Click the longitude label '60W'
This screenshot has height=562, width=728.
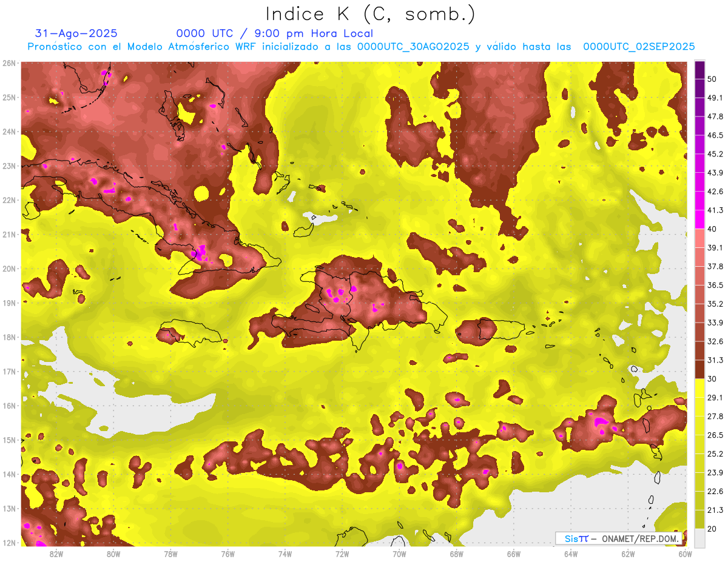coord(685,554)
